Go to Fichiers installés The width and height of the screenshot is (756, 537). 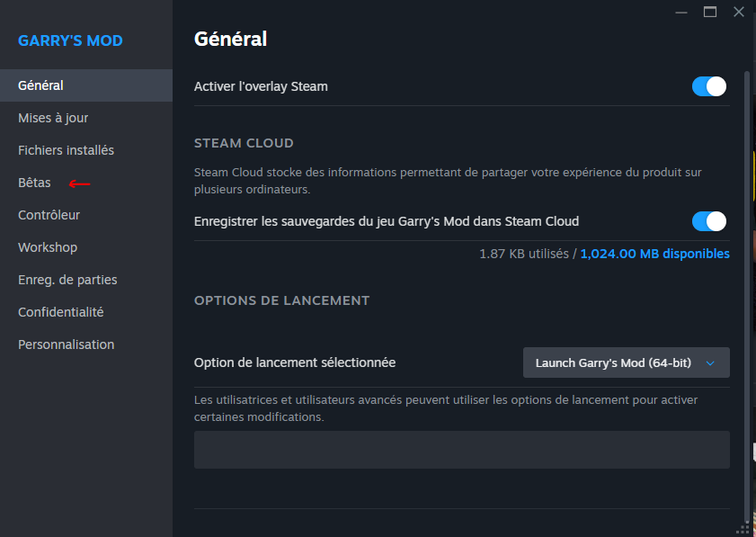[66, 150]
